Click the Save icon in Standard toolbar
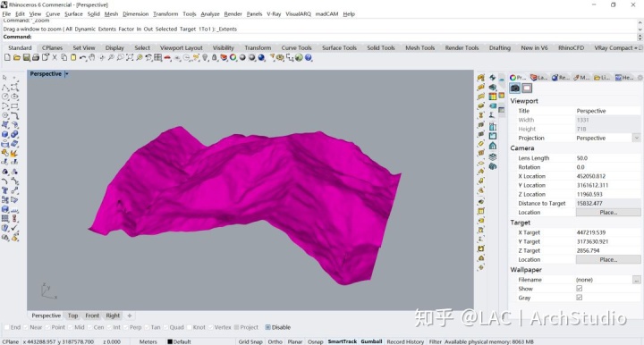Screen dimensions: 644x345 click(26, 58)
